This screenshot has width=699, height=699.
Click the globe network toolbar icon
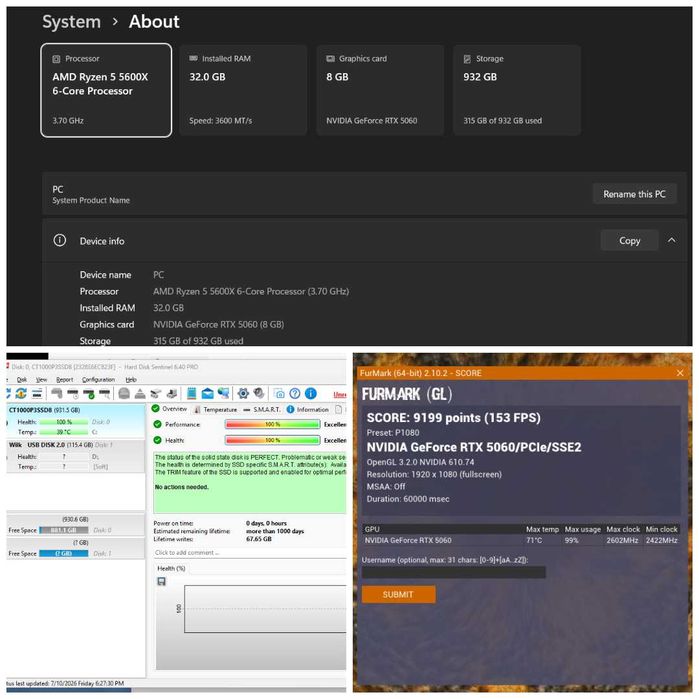click(x=223, y=393)
